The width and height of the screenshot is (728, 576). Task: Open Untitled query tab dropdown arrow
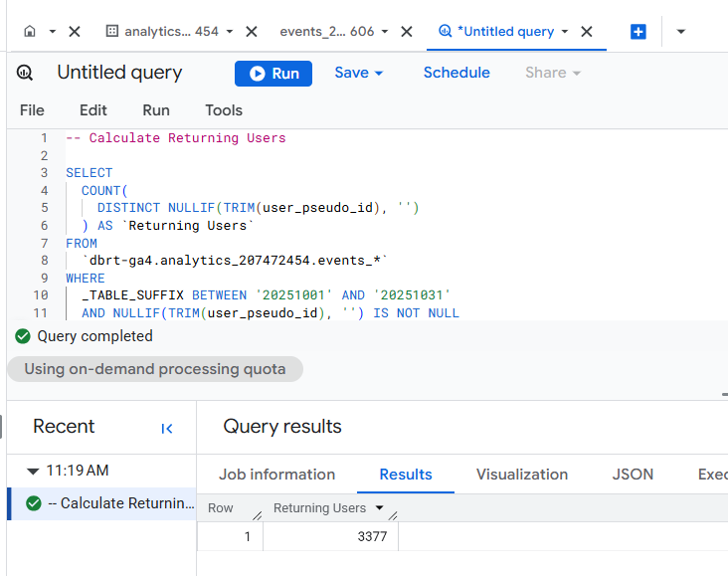[x=565, y=32]
